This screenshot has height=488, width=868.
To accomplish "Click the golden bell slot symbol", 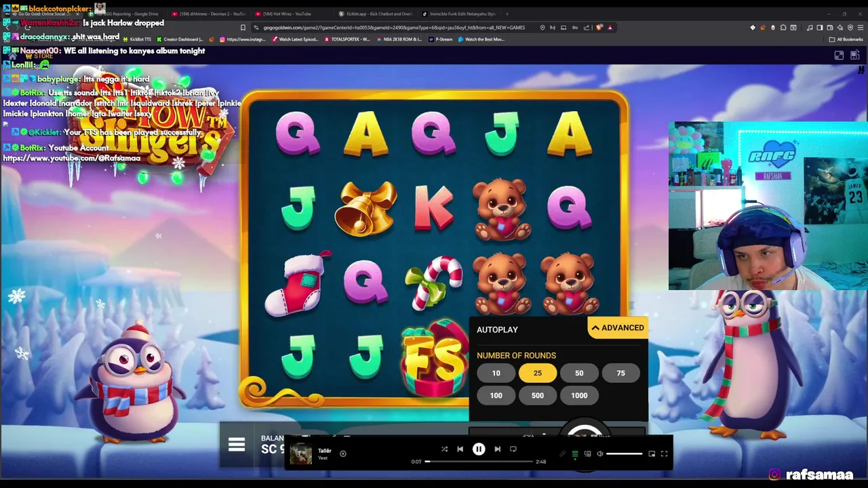I will (366, 209).
